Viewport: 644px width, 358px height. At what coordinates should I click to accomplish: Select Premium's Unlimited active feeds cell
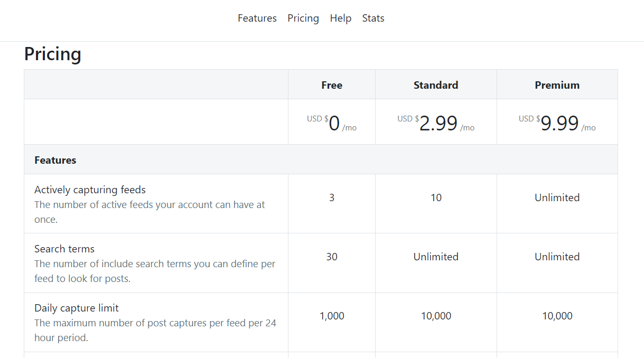tap(557, 197)
